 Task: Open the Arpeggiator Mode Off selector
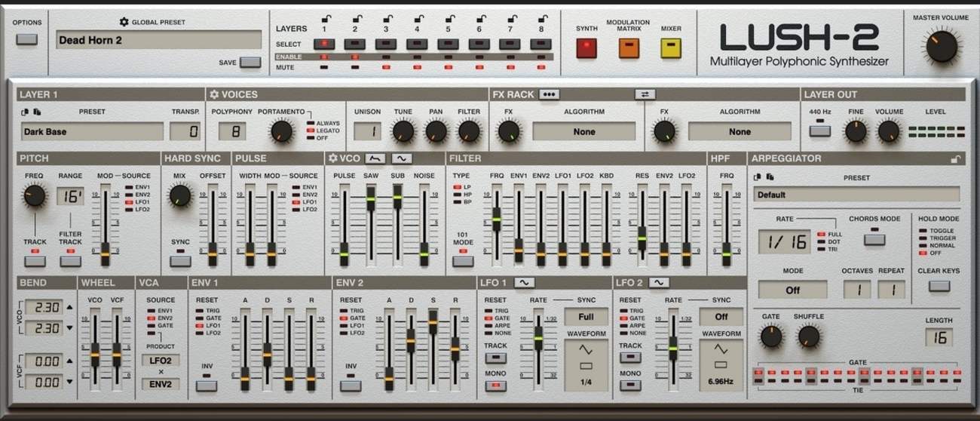[x=792, y=290]
